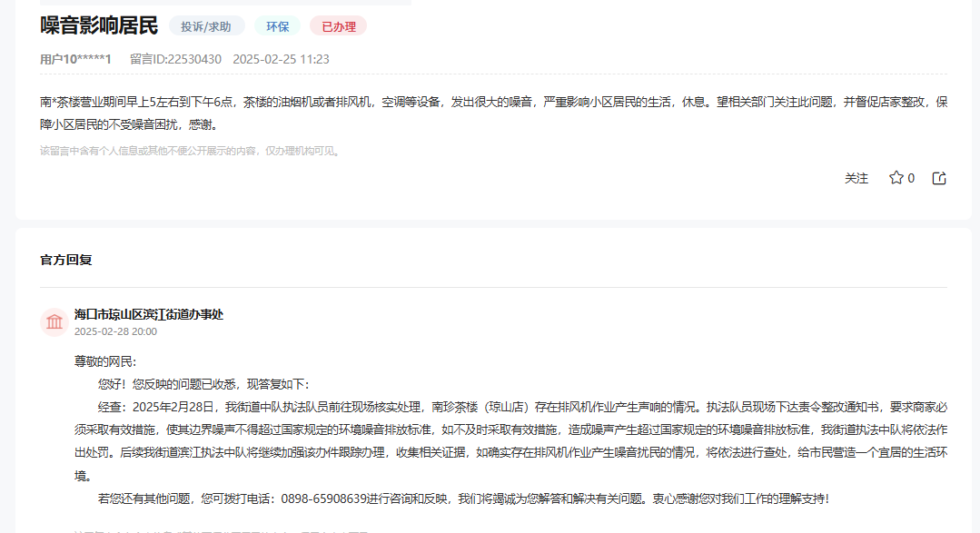The width and height of the screenshot is (980, 533).
Task: Click the star favorite icon
Action: 896,178
